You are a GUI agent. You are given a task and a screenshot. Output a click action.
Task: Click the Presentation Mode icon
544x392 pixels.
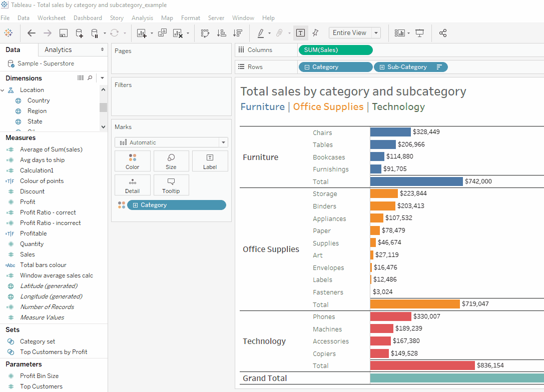click(x=420, y=33)
